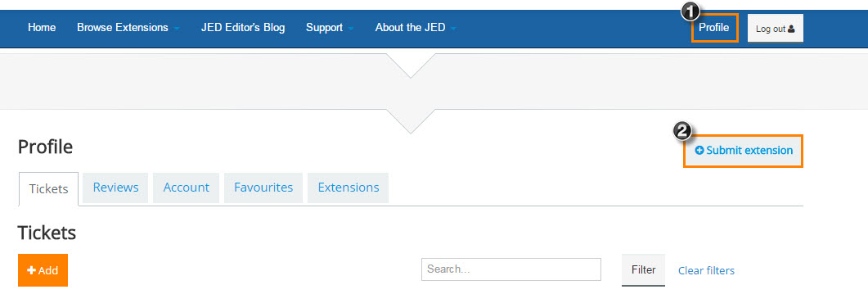Expand the Browse Extensions dropdown arrow
This screenshot has width=868, height=303.
click(176, 28)
